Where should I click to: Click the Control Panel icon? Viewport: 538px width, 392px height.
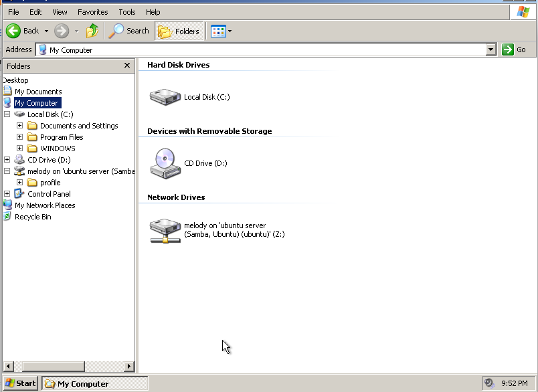point(19,193)
